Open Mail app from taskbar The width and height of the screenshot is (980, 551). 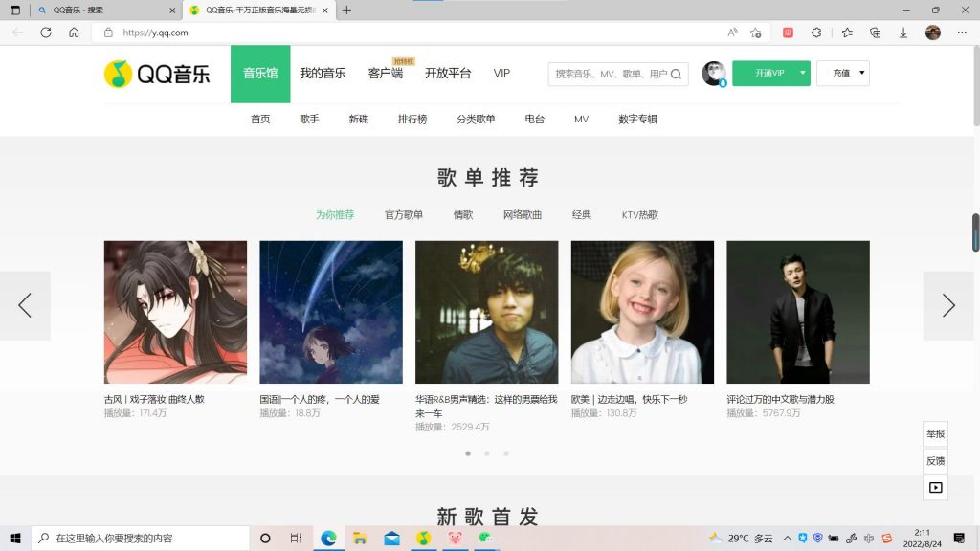pos(391,538)
